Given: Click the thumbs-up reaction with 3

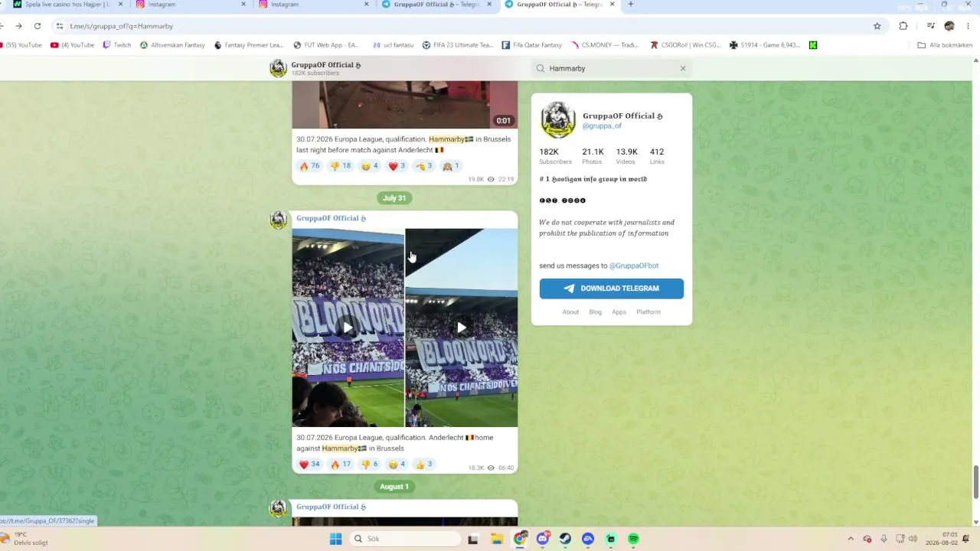Looking at the screenshot, I should click(x=423, y=464).
